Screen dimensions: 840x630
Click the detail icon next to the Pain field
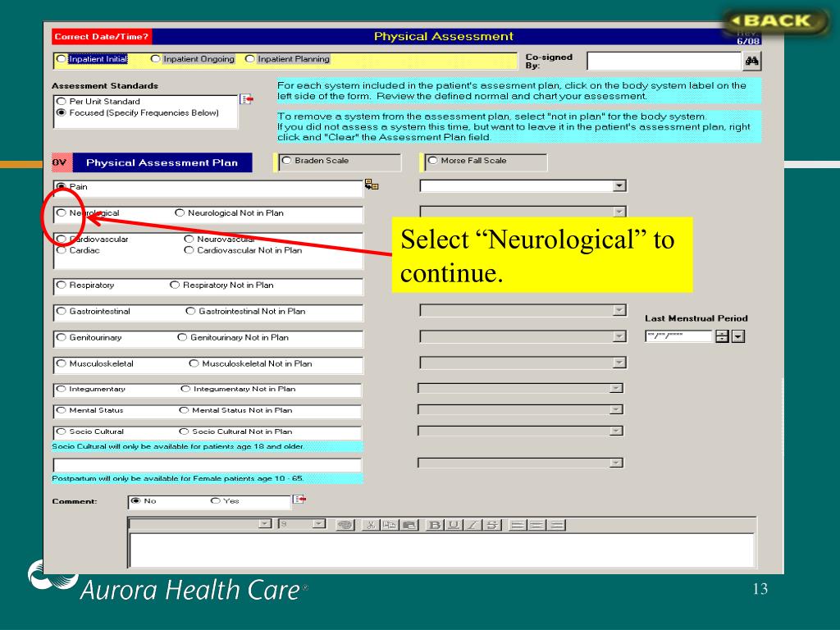(x=372, y=185)
